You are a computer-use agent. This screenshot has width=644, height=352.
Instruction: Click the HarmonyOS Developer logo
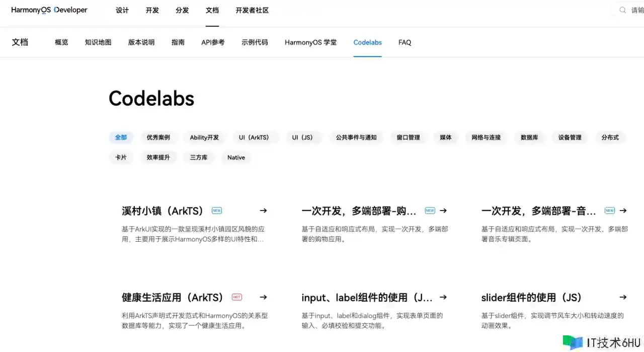pyautogui.click(x=49, y=10)
